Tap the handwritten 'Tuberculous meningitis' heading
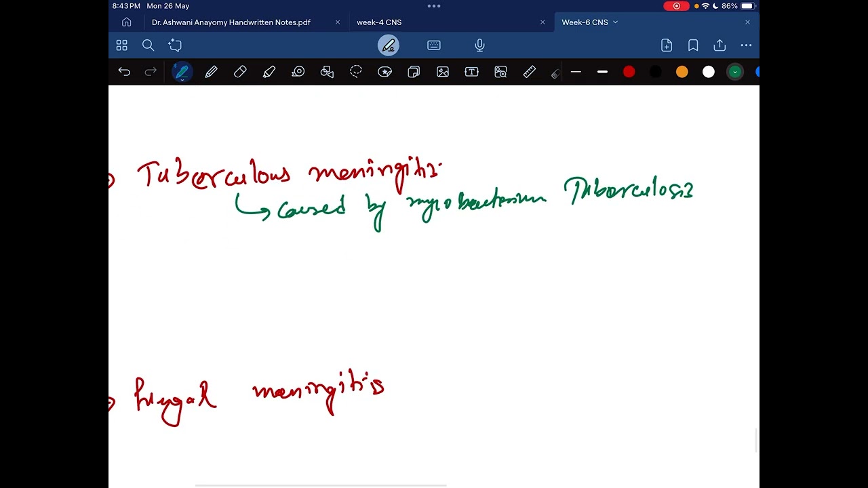The width and height of the screenshot is (868, 488). pos(290,175)
